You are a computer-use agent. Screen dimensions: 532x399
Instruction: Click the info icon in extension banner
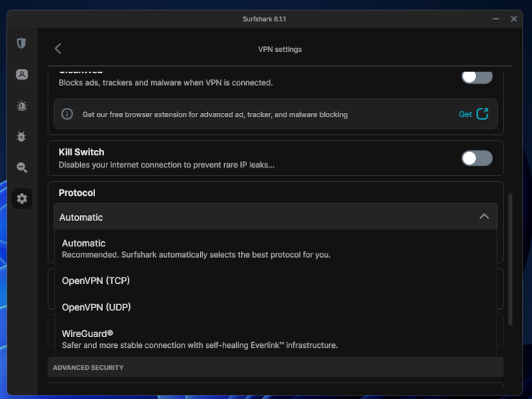(x=67, y=114)
